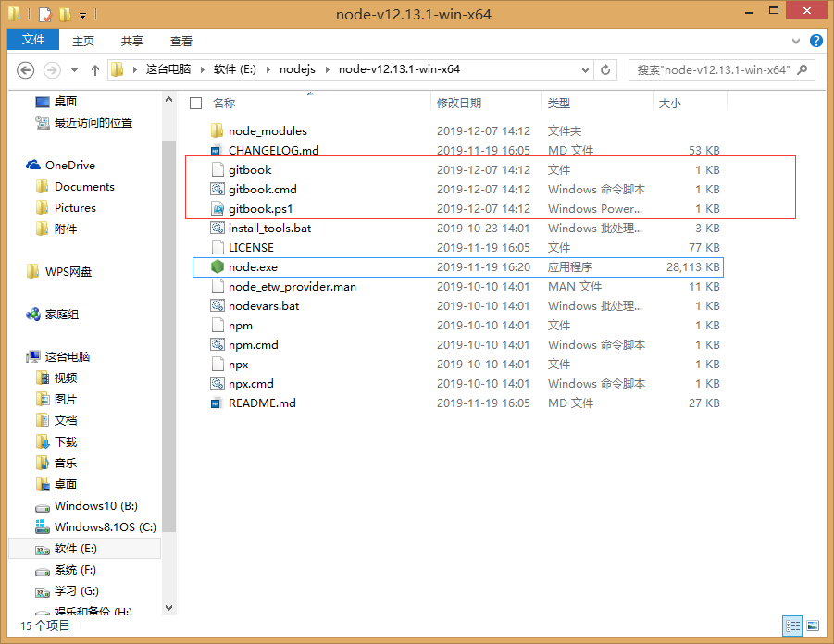The height and width of the screenshot is (644, 834).
Task: Select CHANGELOG.md file icon
Action: [x=217, y=151]
